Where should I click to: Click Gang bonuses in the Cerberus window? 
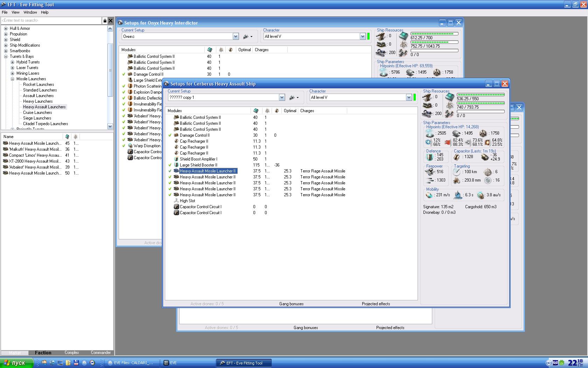tap(292, 304)
